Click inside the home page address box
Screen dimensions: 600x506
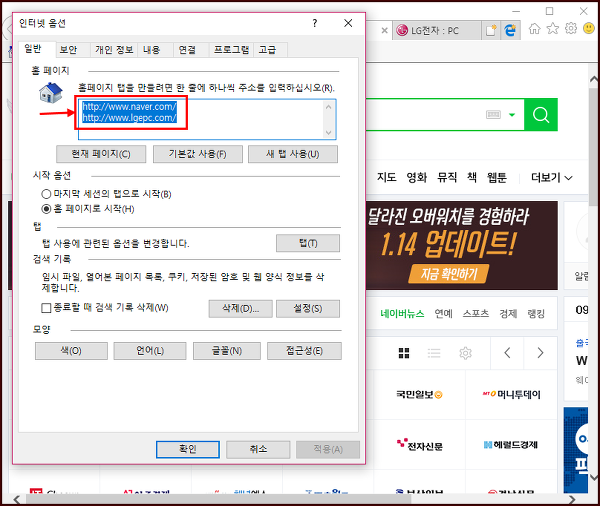click(x=207, y=119)
